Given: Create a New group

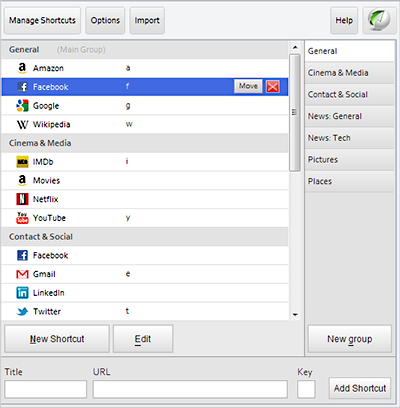Looking at the screenshot, I should pos(350,339).
